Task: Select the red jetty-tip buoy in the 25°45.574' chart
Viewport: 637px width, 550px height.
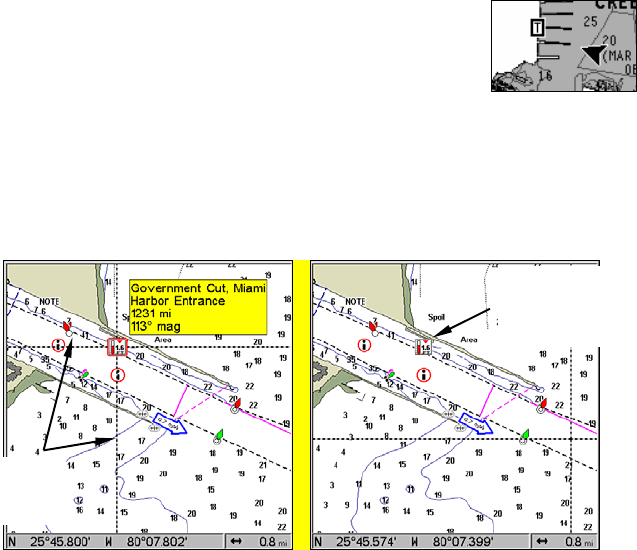Action: click(x=542, y=406)
